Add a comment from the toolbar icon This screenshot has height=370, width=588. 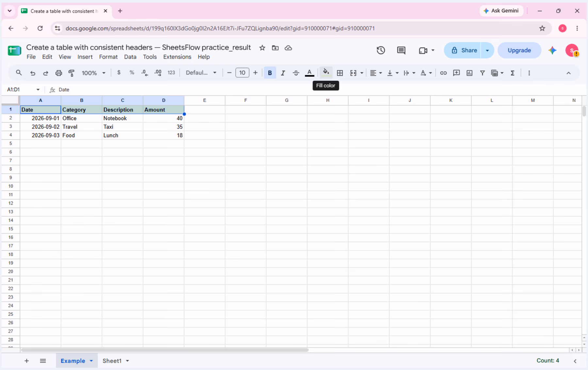coord(456,73)
